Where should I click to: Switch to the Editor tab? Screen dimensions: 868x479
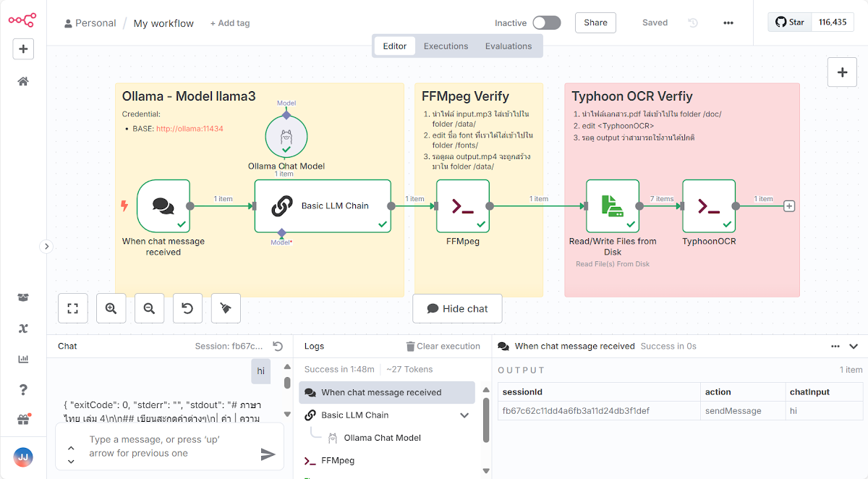pos(395,46)
